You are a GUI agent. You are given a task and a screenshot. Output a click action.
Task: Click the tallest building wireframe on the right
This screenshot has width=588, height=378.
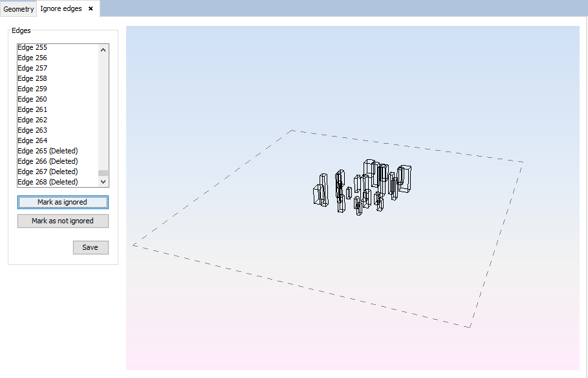click(404, 179)
